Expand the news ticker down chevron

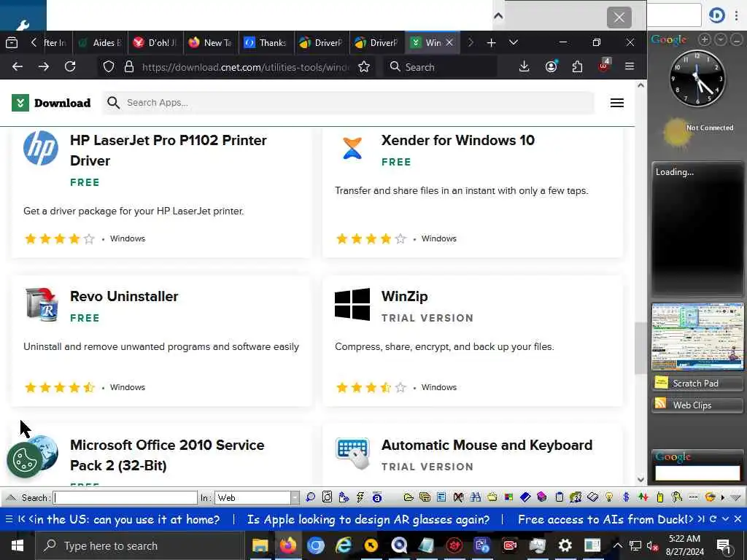point(725,518)
